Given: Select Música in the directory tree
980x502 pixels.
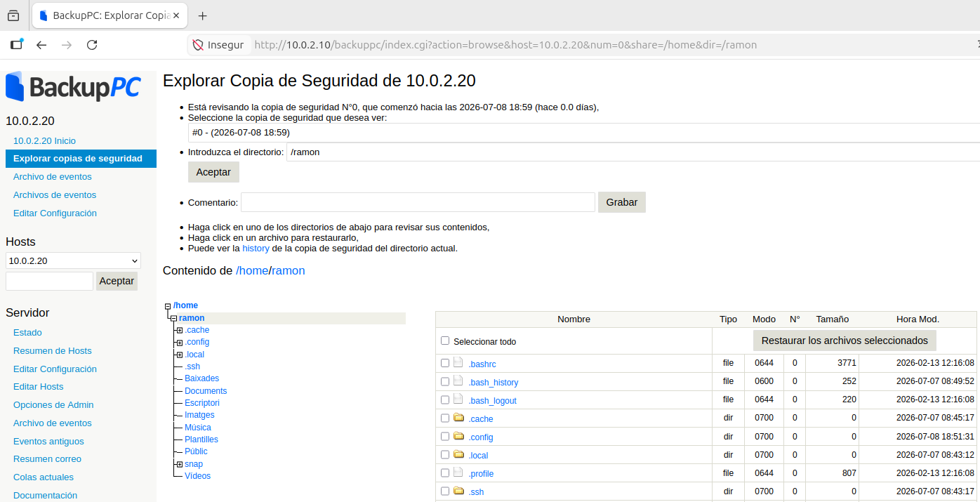Looking at the screenshot, I should [x=198, y=428].
